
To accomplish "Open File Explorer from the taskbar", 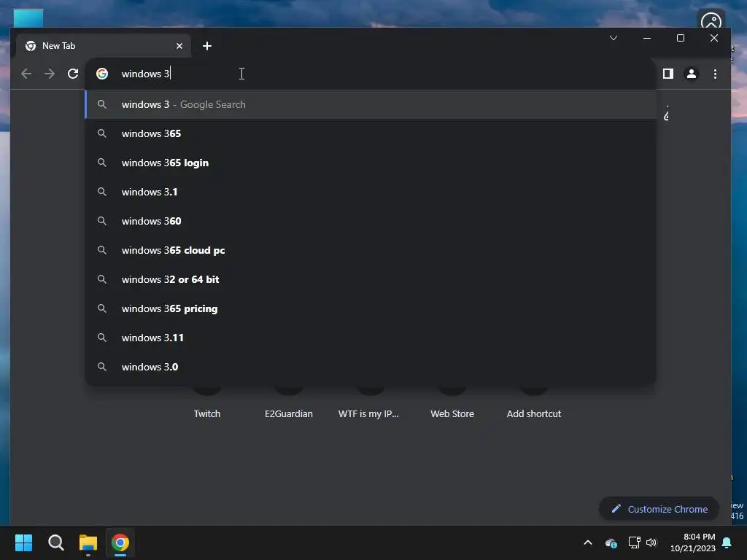I will pos(88,542).
